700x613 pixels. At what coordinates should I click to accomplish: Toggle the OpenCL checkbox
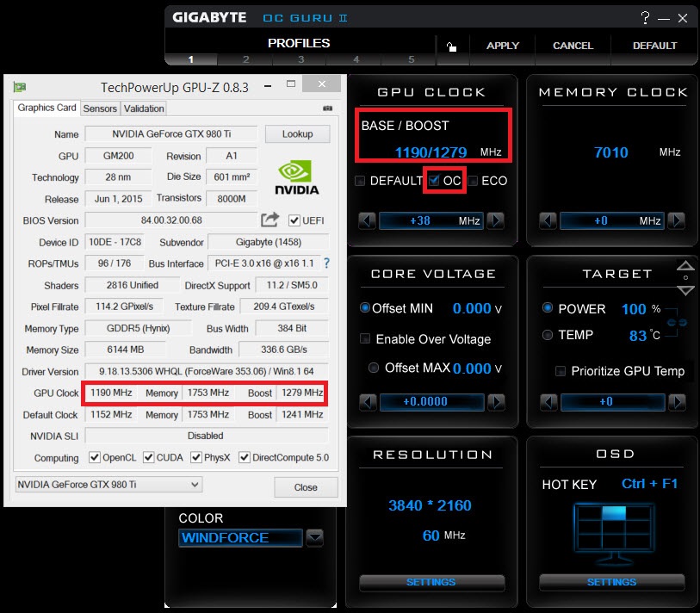94,458
